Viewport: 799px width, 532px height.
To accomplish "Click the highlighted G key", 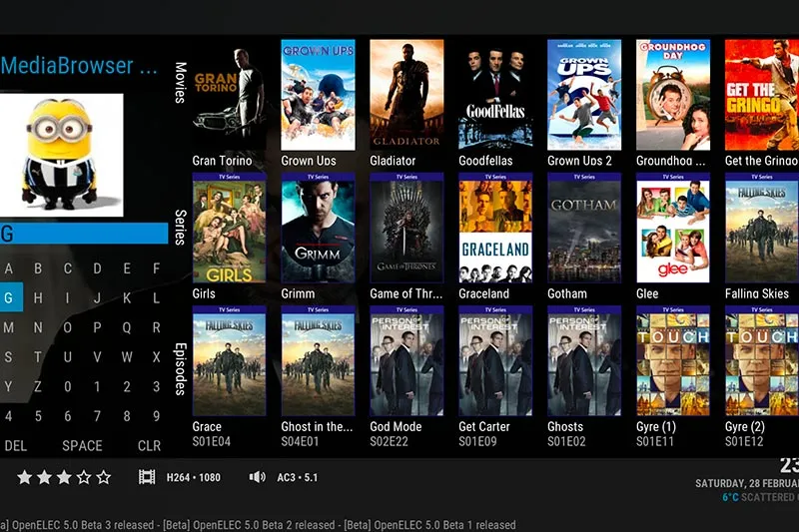I will (10, 297).
